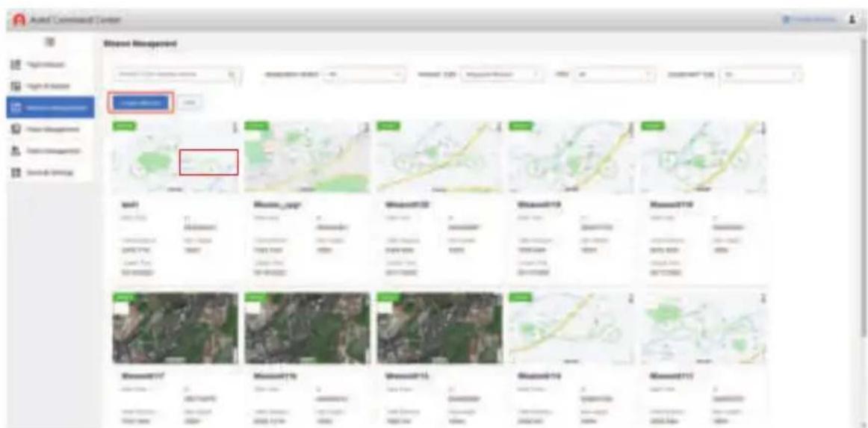Open the middle satellite thumbnail in the bottom row
868x428 pixels.
pyautogui.click(x=307, y=328)
